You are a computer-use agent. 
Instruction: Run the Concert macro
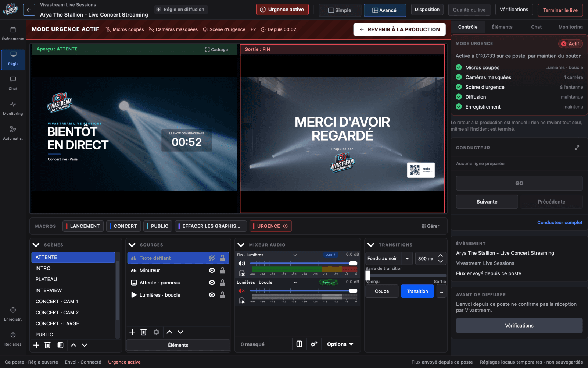coord(123,226)
